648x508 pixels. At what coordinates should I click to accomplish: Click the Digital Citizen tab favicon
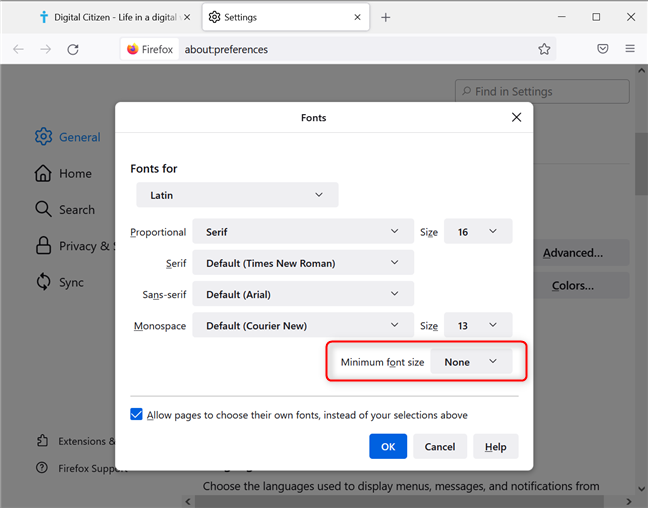point(44,17)
